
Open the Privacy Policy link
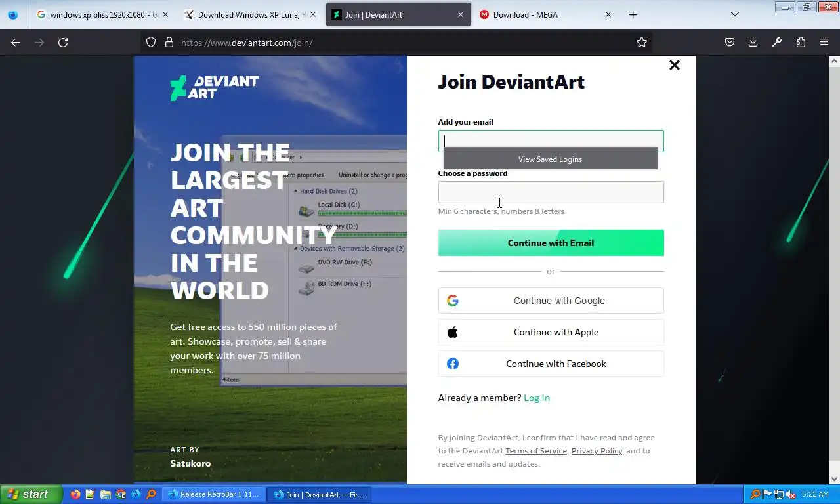click(597, 451)
